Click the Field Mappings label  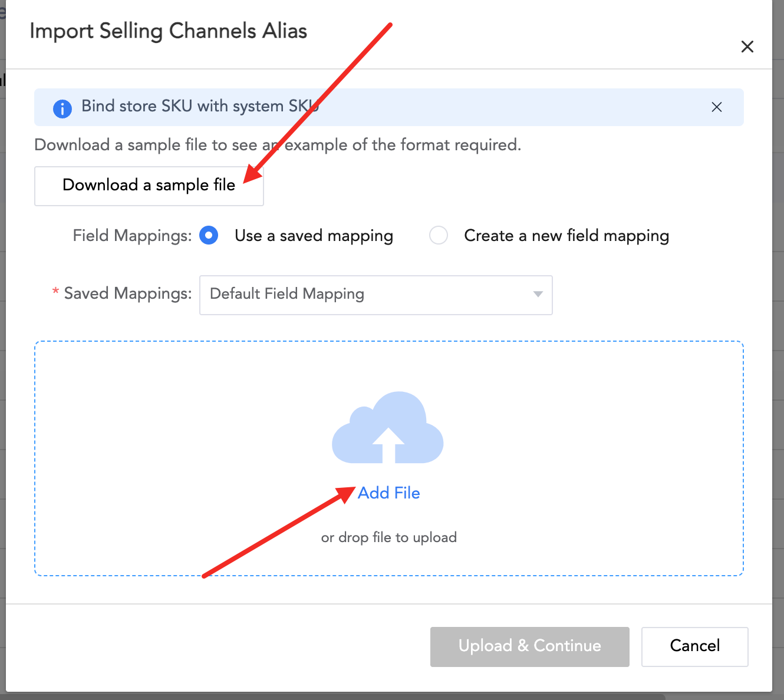[132, 236]
